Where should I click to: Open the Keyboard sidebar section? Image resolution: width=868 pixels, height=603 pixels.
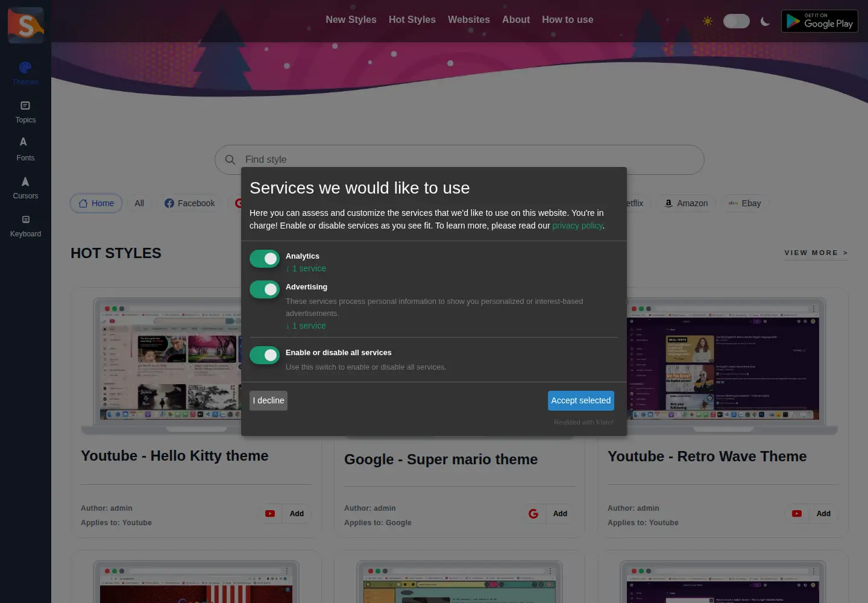[x=25, y=226]
